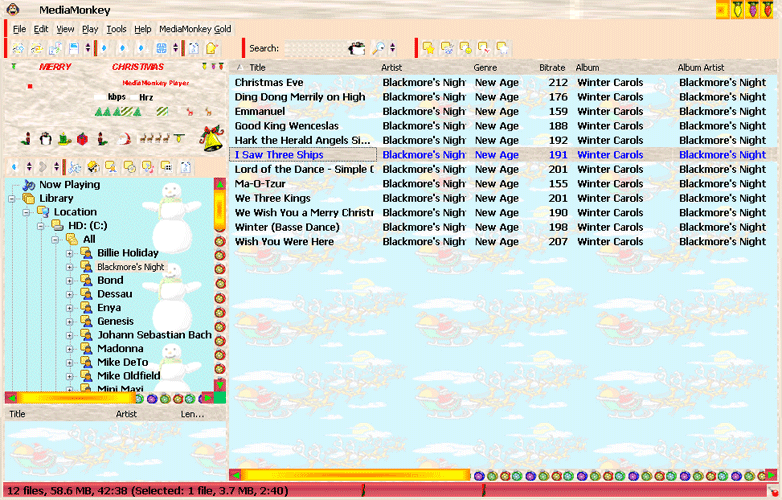This screenshot has width=782, height=500.
Task: Select Blackmore's Night in the tree
Action: (131, 267)
